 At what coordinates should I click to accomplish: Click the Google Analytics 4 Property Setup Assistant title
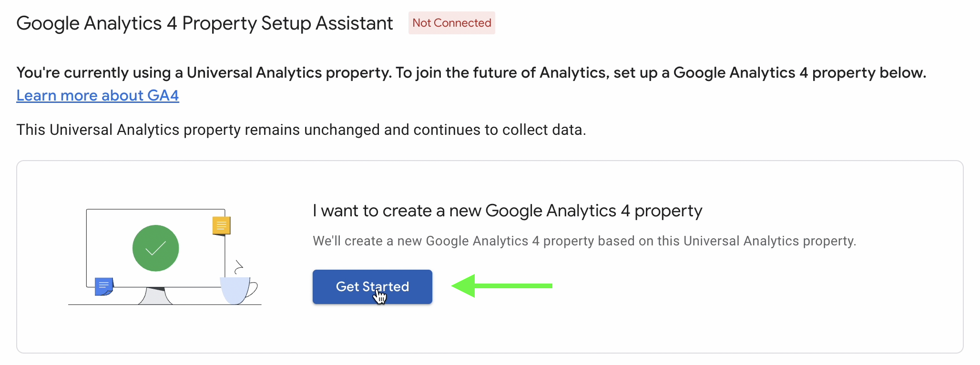(x=204, y=23)
